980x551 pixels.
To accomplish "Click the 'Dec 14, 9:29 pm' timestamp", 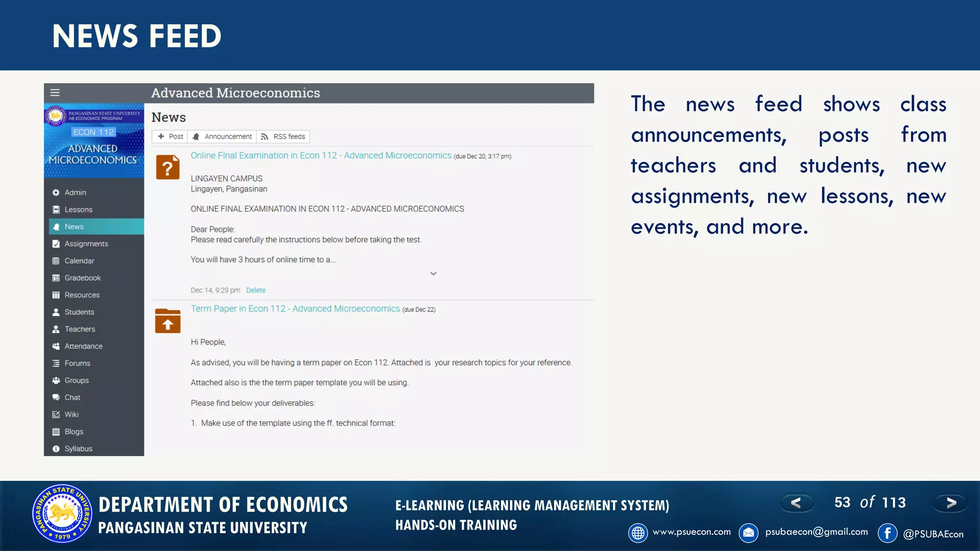I will (x=215, y=290).
